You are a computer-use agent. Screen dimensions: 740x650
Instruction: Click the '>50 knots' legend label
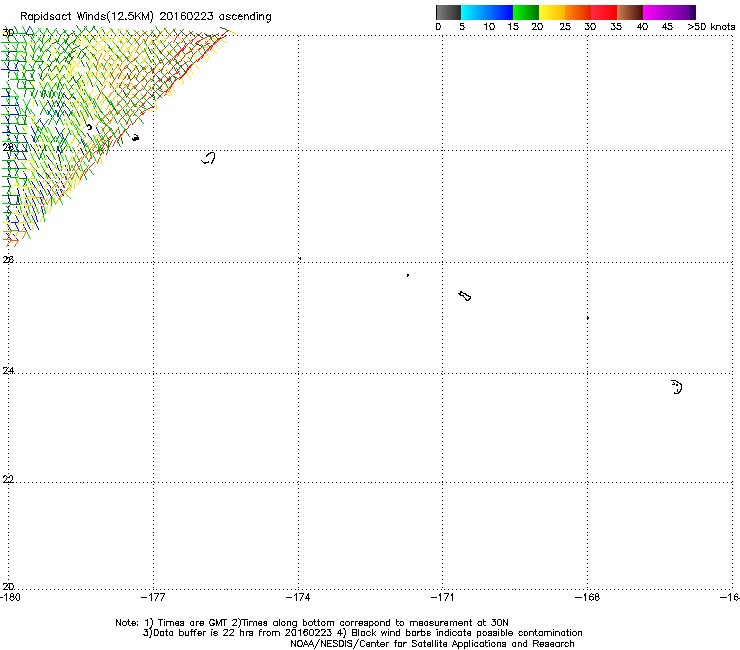[711, 27]
